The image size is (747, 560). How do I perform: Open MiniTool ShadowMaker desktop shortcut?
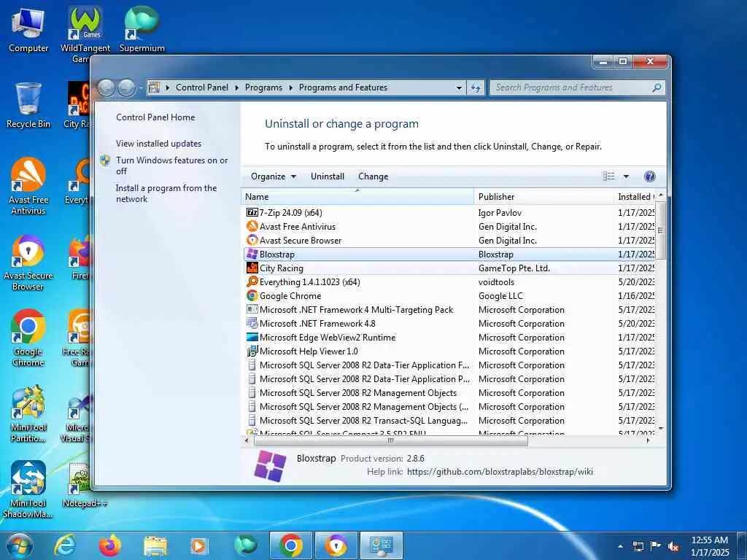pyautogui.click(x=28, y=489)
